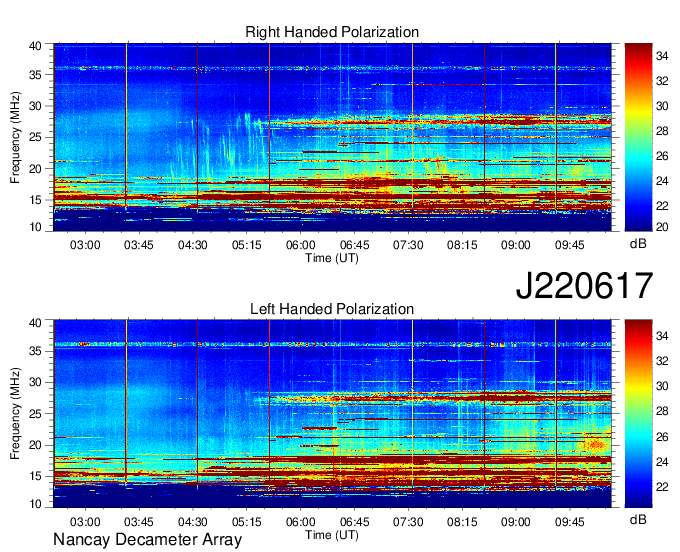Click the 07:30 time tick under Right Handed plot

pyautogui.click(x=408, y=245)
